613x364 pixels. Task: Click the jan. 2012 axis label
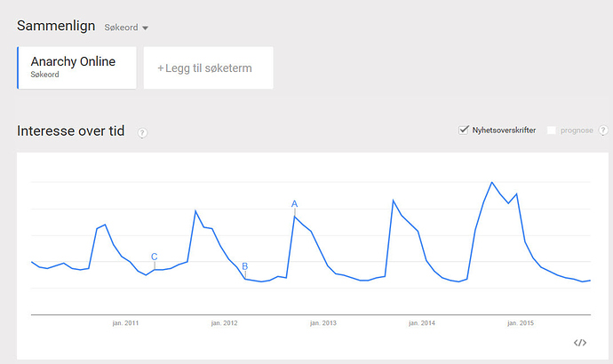click(x=224, y=323)
